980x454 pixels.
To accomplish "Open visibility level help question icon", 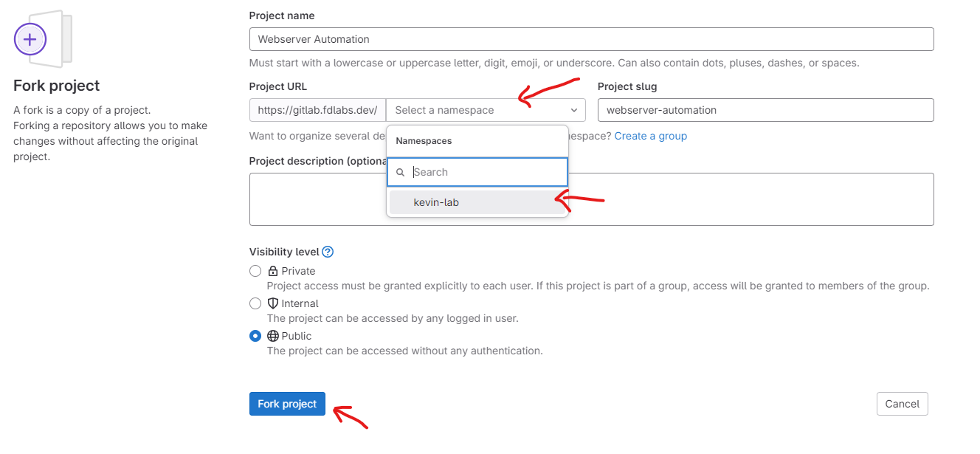I will [x=328, y=252].
